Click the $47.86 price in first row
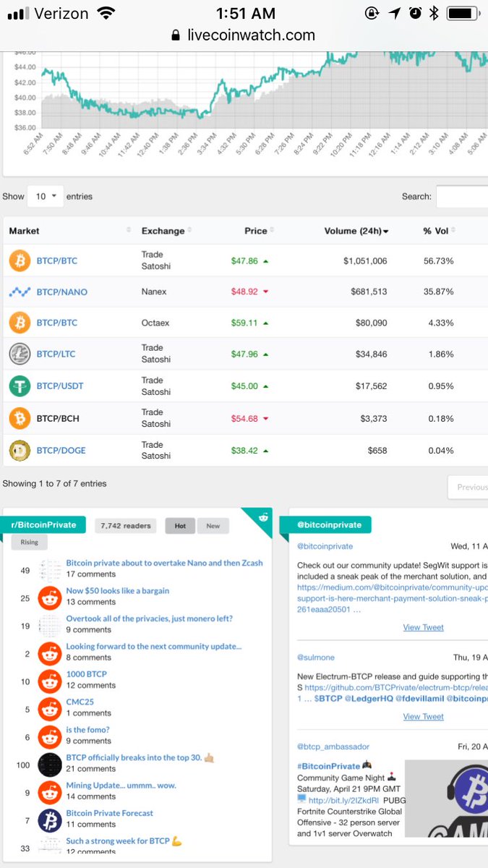 [244, 261]
